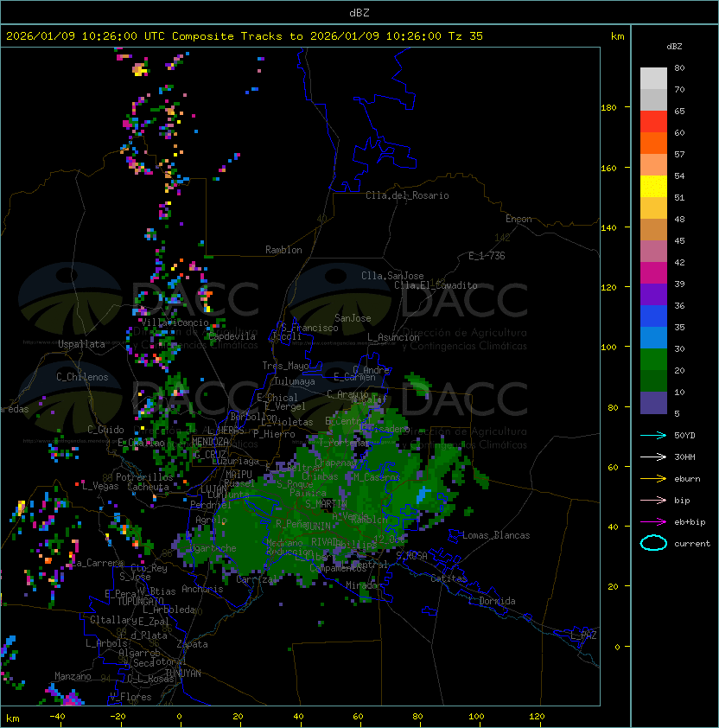Click the Uspallata map label

point(81,344)
